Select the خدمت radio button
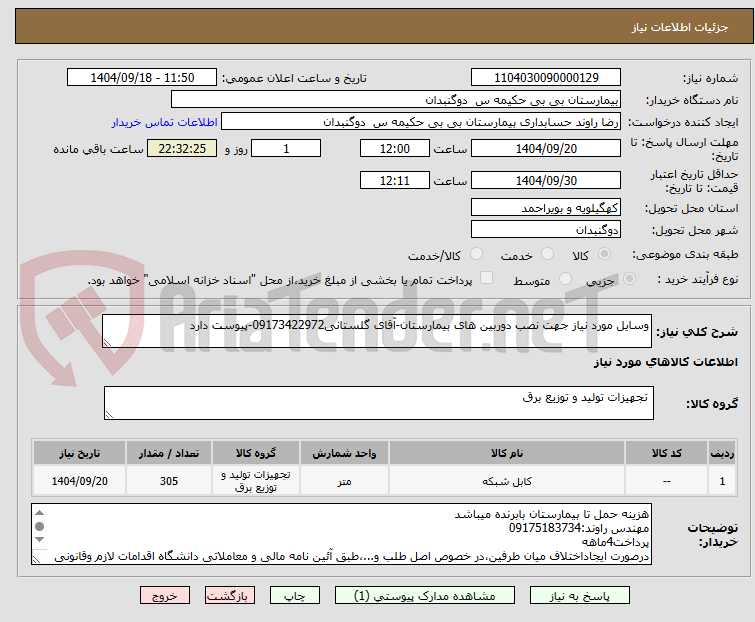This screenshot has width=755, height=622. pos(547,254)
